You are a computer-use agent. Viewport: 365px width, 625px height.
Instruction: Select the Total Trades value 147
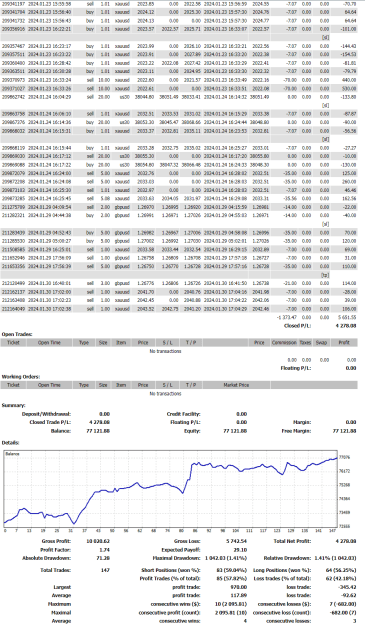tap(105, 570)
